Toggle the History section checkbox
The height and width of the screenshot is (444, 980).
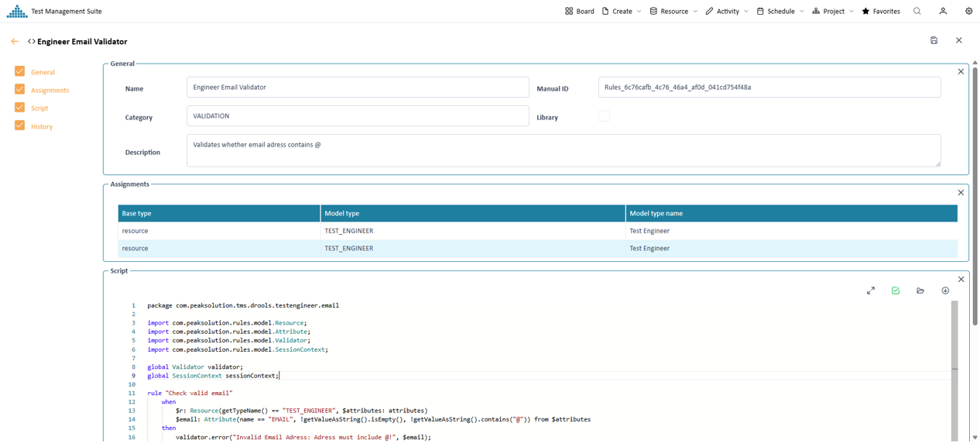19,125
